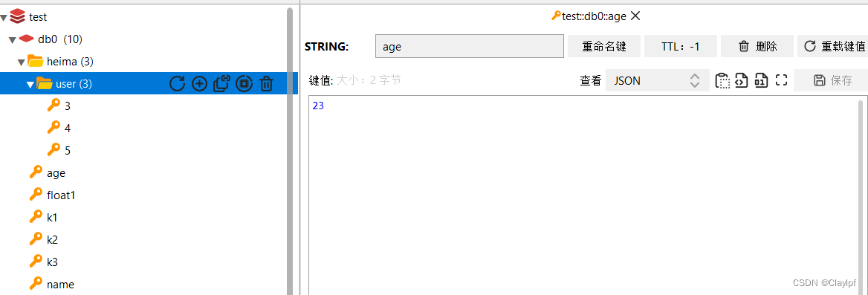Collapse the user folder arrow
This screenshot has width=868, height=295.
[x=30, y=84]
